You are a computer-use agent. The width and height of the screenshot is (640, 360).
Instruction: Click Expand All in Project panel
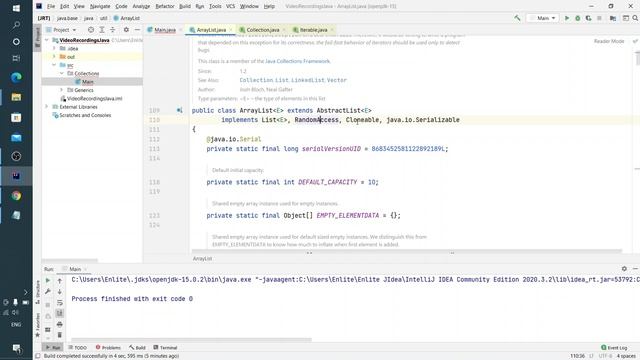click(102, 30)
